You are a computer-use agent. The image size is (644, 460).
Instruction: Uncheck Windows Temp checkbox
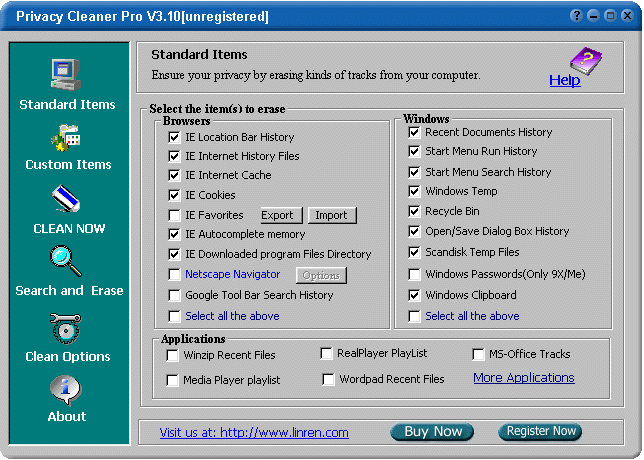[x=414, y=191]
